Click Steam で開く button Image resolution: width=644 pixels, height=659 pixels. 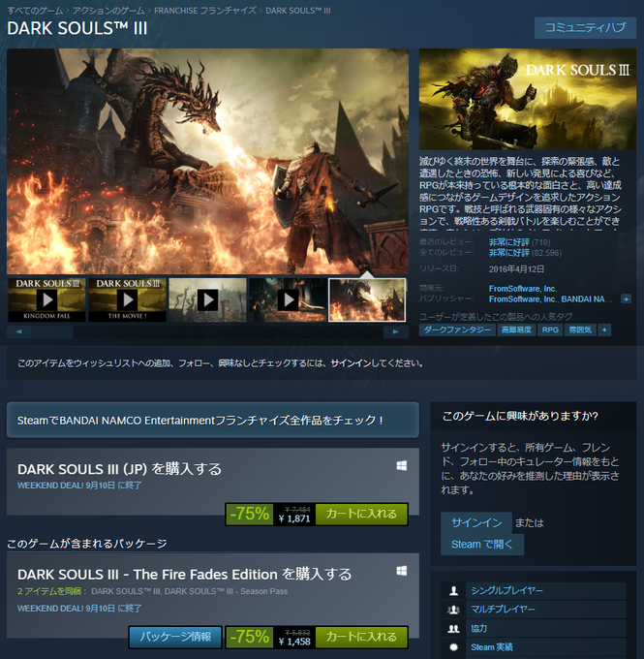[482, 545]
